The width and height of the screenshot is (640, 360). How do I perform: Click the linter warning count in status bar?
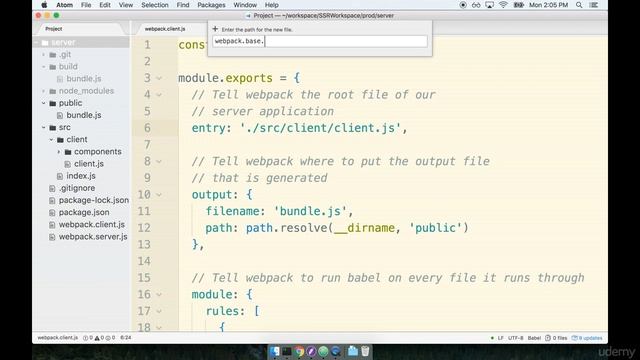coord(99,338)
